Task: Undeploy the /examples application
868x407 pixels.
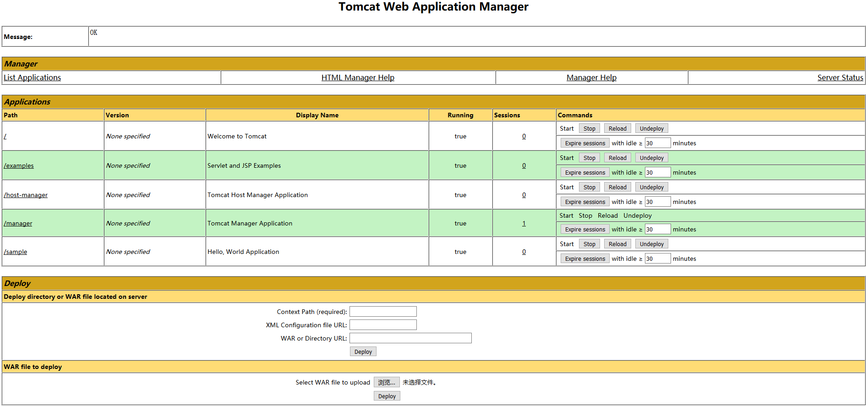Action: [651, 158]
